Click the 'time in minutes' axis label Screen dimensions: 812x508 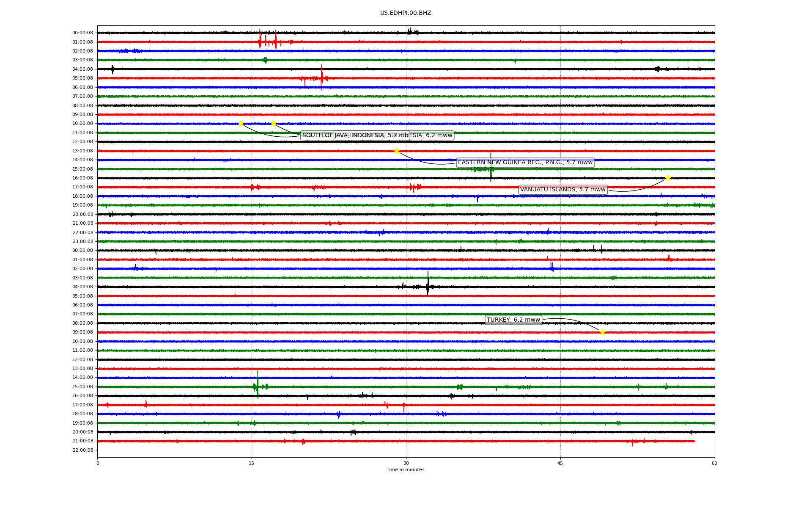(x=406, y=470)
